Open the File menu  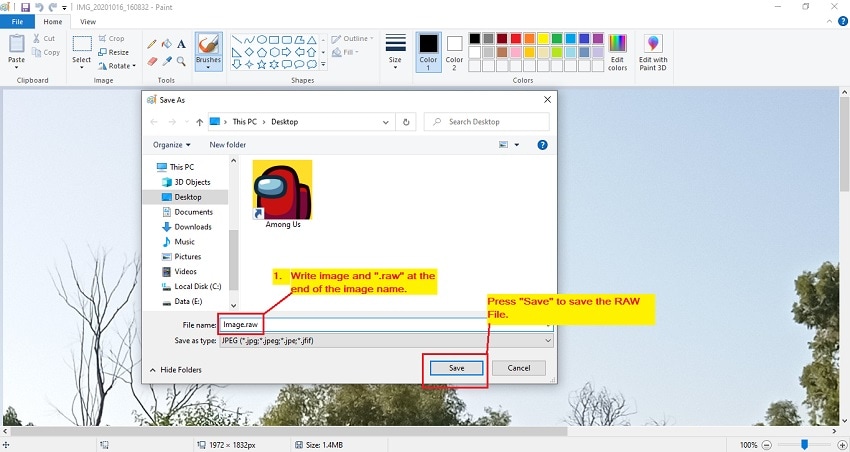(x=17, y=22)
